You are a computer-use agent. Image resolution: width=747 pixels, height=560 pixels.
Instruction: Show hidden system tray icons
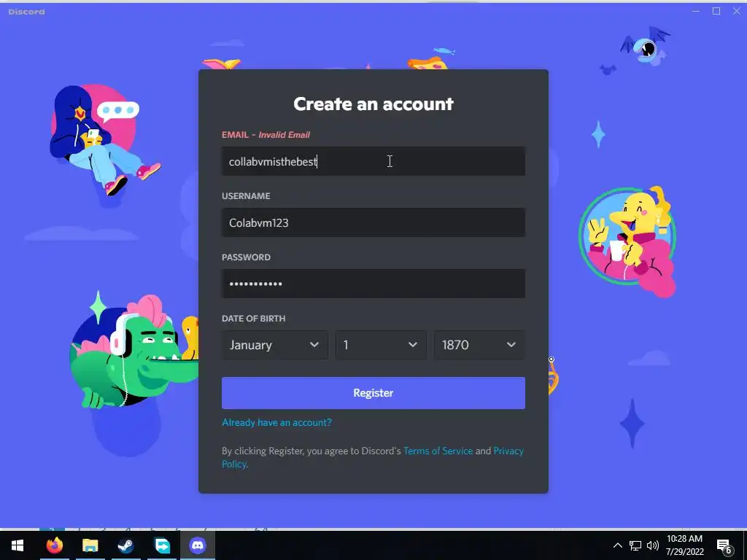click(617, 545)
